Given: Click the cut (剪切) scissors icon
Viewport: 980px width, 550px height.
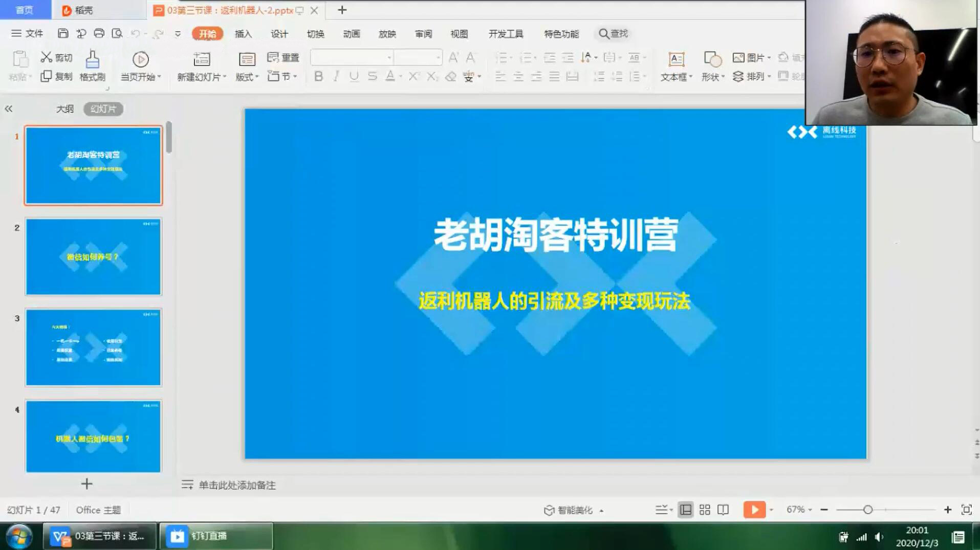Looking at the screenshot, I should point(47,57).
